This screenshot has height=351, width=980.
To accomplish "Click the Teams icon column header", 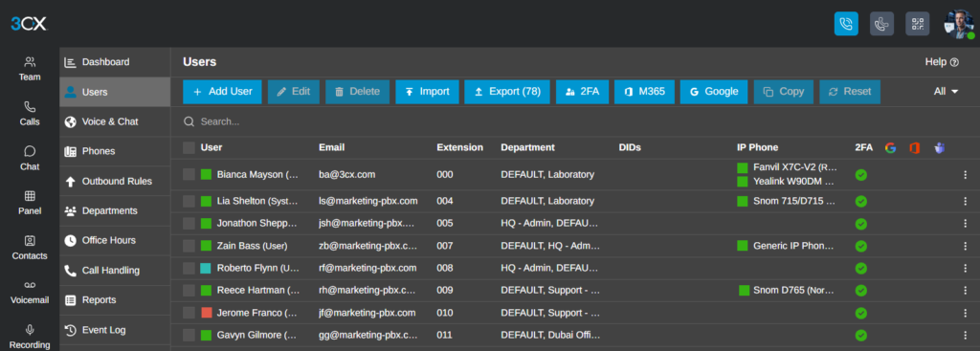I will pyautogui.click(x=939, y=148).
